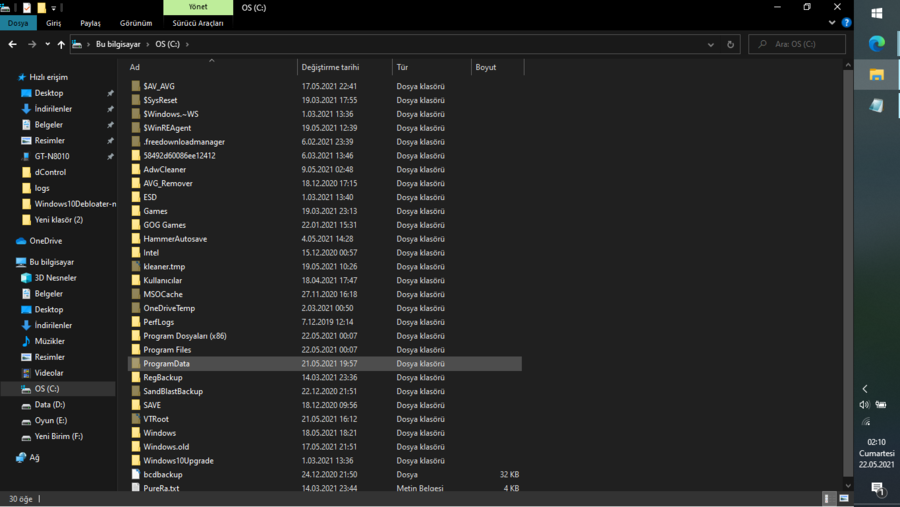
Task: Switch to the Paylaş ribbon tab
Action: [x=90, y=23]
